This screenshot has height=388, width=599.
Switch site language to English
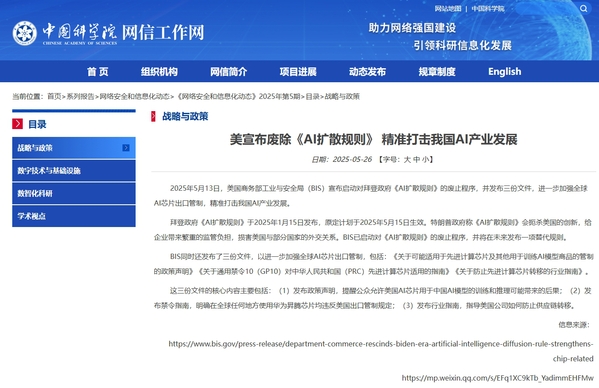tap(504, 71)
